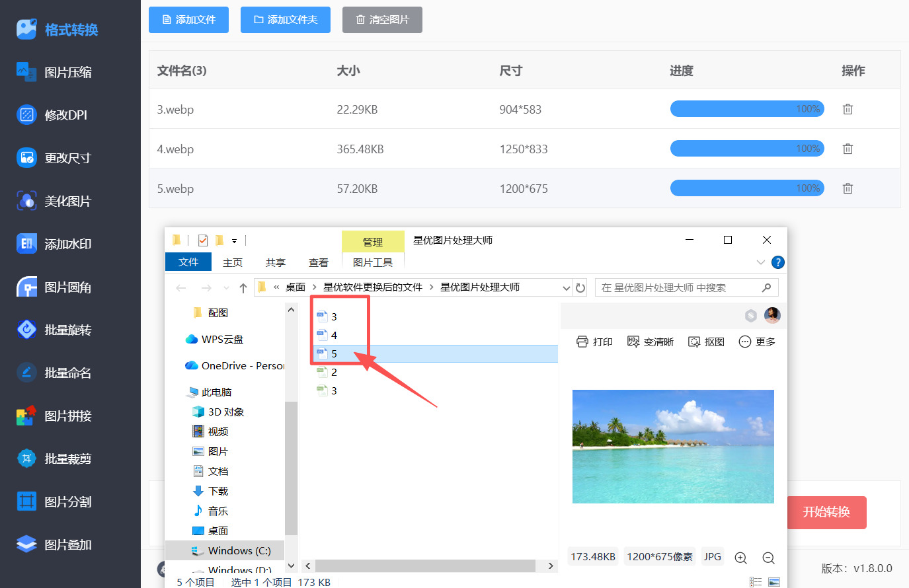
Task: Delete the 3.webp row with trash icon
Action: pyautogui.click(x=848, y=109)
